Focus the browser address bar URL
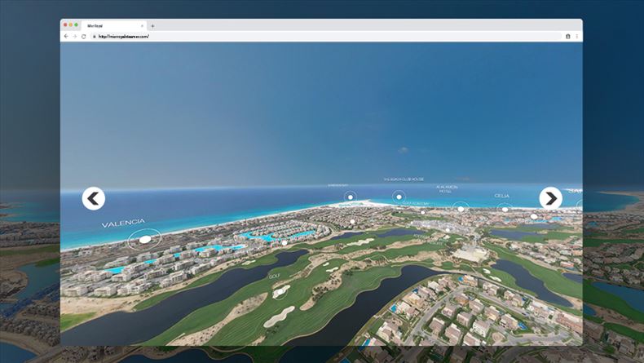 (x=124, y=36)
